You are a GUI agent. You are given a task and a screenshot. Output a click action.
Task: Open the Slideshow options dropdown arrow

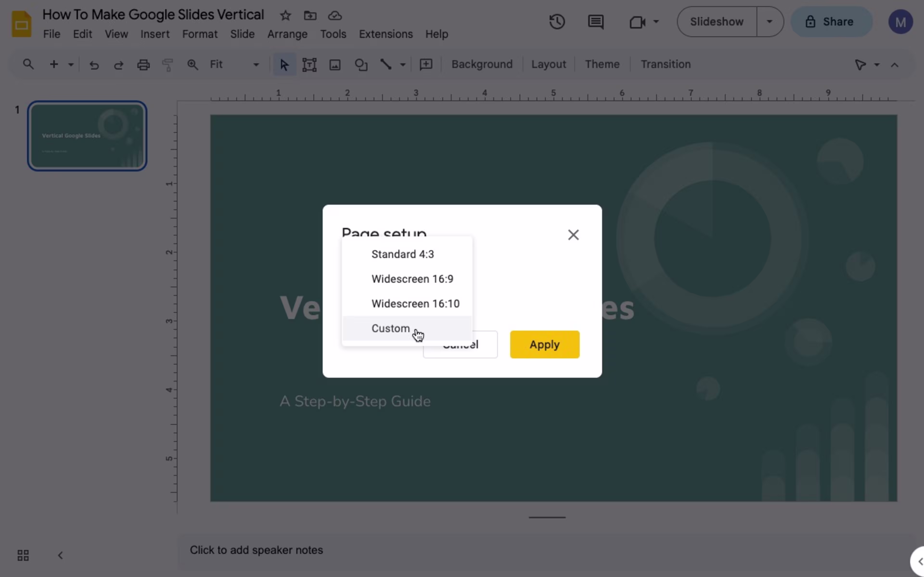770,22
